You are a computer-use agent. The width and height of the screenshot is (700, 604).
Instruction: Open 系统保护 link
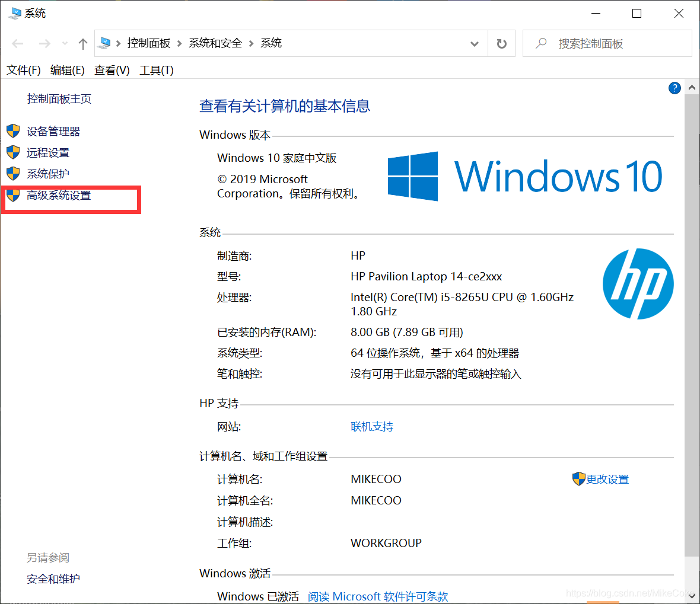point(48,174)
